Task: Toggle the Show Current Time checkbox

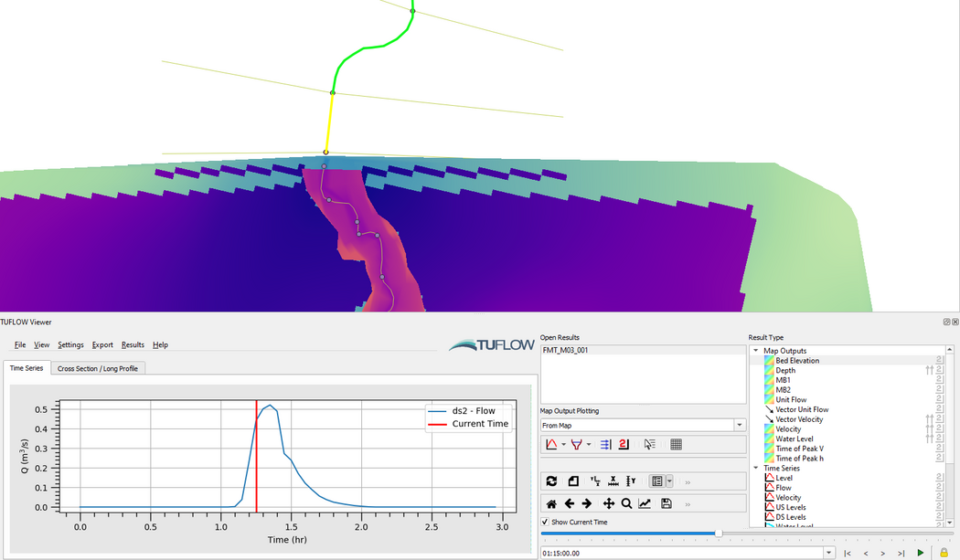Action: point(547,522)
